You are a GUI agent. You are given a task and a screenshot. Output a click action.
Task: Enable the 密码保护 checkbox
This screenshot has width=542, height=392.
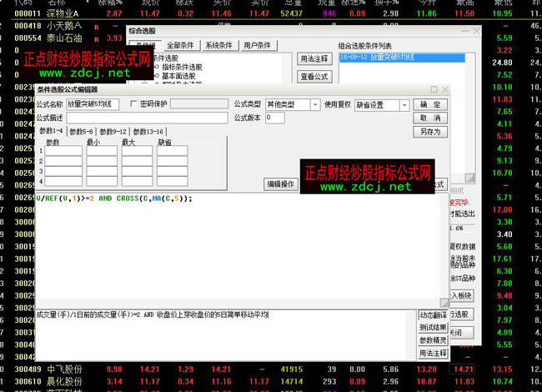tap(133, 104)
